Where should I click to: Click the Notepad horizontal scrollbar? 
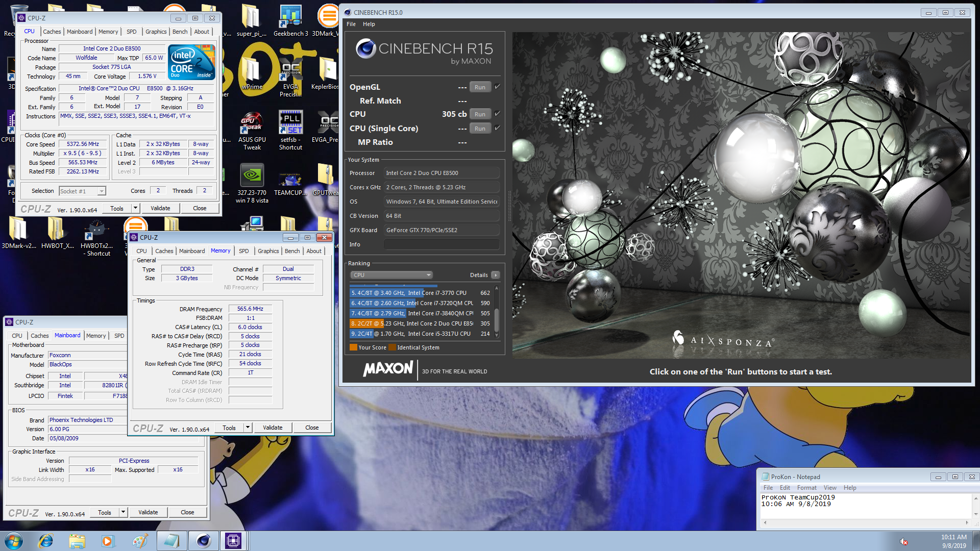tap(866, 522)
